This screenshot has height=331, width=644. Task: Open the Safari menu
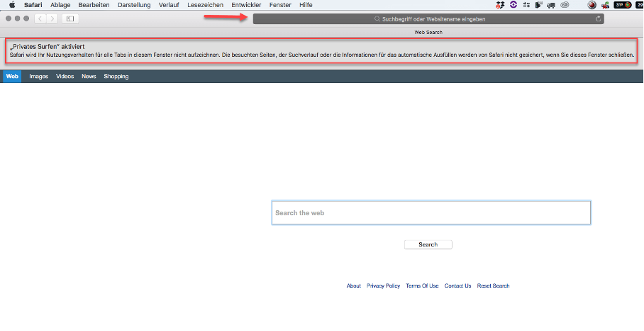[x=33, y=5]
